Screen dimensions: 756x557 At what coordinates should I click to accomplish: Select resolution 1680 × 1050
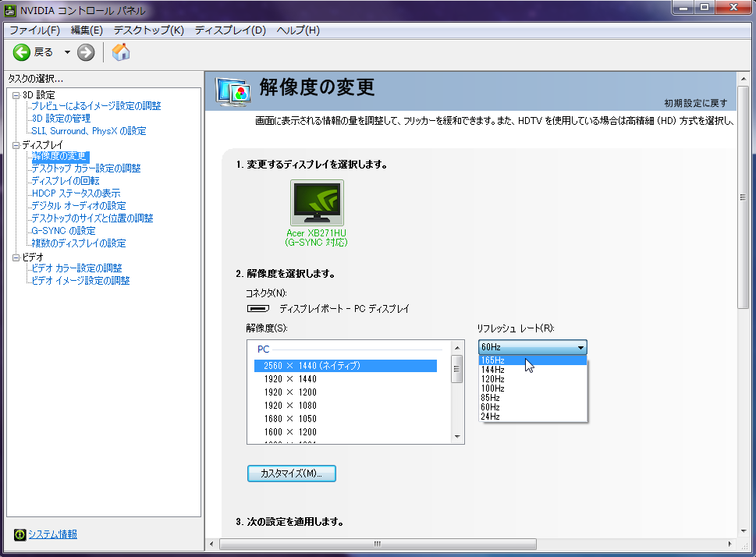tap(345, 419)
